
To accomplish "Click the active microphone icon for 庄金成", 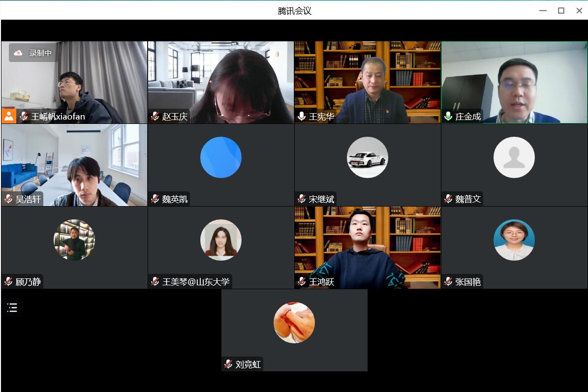I will pyautogui.click(x=448, y=117).
